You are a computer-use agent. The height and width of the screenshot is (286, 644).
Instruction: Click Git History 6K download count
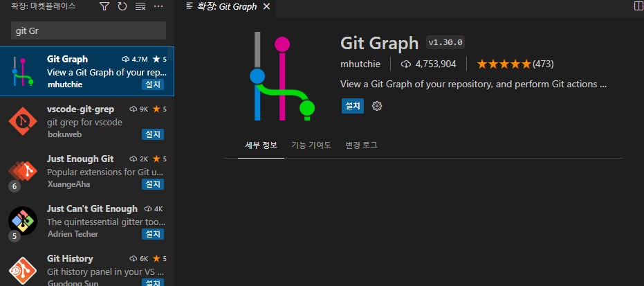(138, 258)
